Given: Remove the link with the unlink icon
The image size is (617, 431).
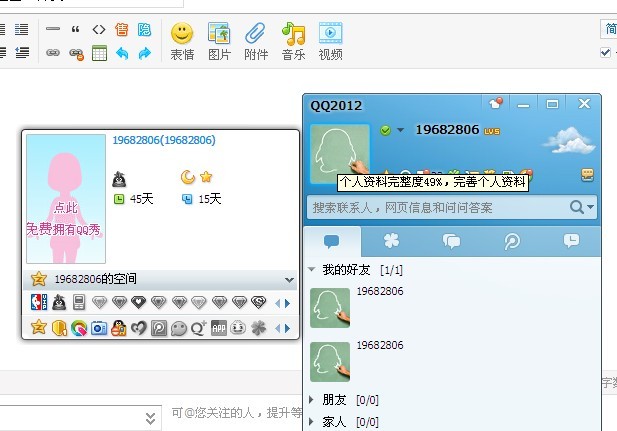Looking at the screenshot, I should pos(76,54).
